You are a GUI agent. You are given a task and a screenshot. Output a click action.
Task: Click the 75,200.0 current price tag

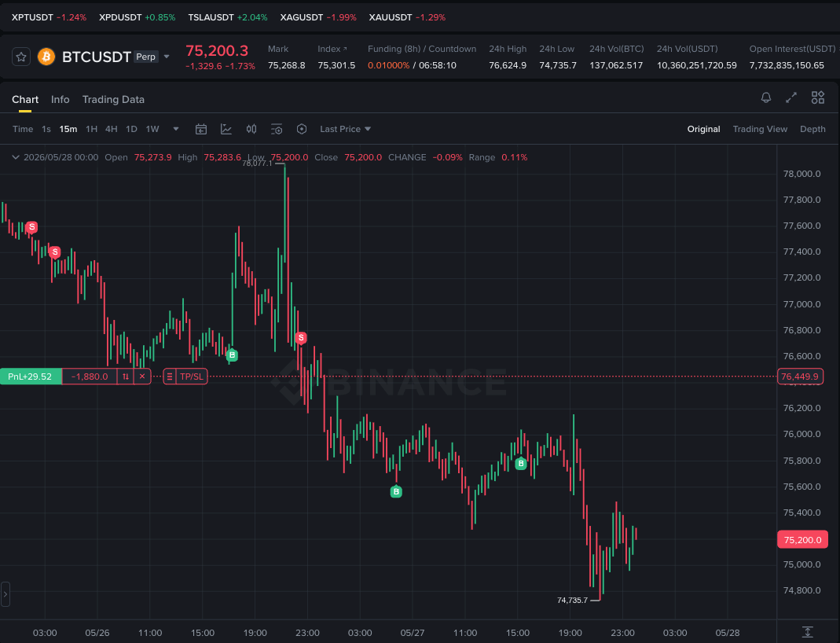click(802, 539)
